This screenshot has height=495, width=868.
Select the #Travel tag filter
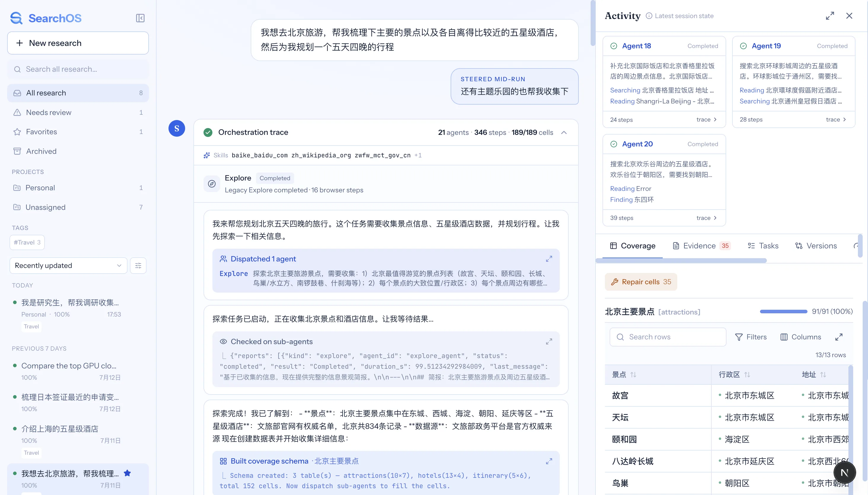27,242
